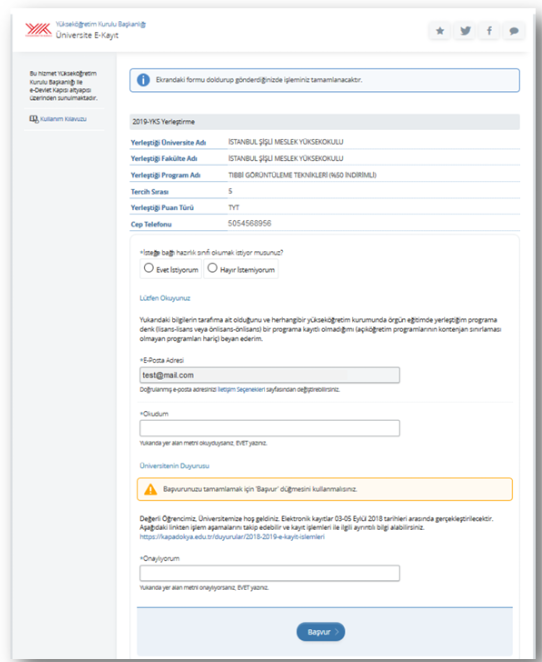Click into the Okudum text field
542x662 pixels.
click(x=270, y=428)
